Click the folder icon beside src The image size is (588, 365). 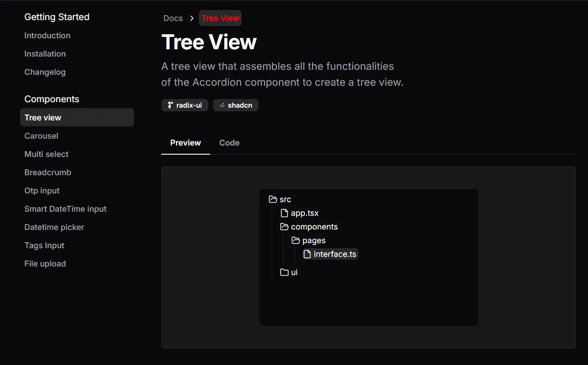click(273, 199)
